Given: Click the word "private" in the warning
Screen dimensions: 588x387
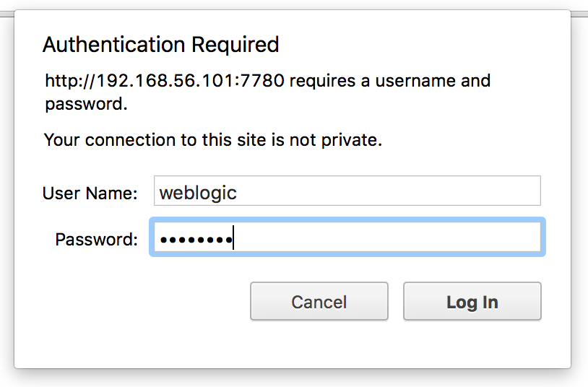Looking at the screenshot, I should [354, 139].
